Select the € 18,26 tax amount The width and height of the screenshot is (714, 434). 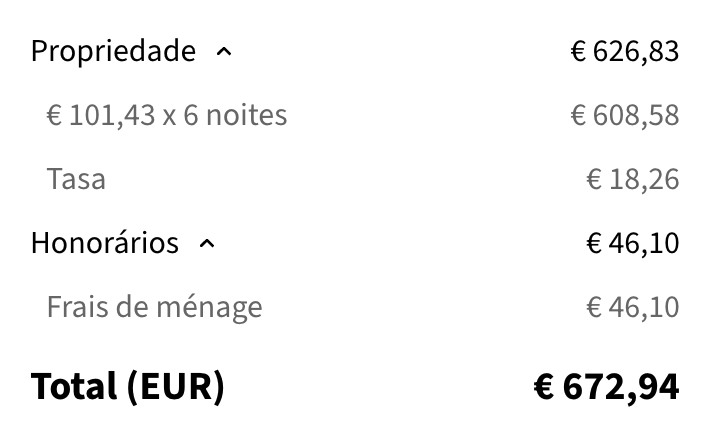(632, 180)
